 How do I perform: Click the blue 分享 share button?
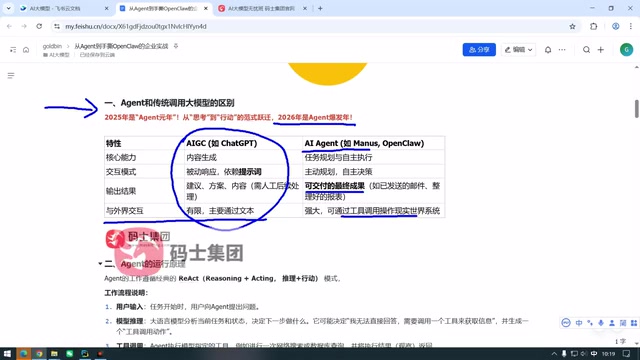[479, 50]
